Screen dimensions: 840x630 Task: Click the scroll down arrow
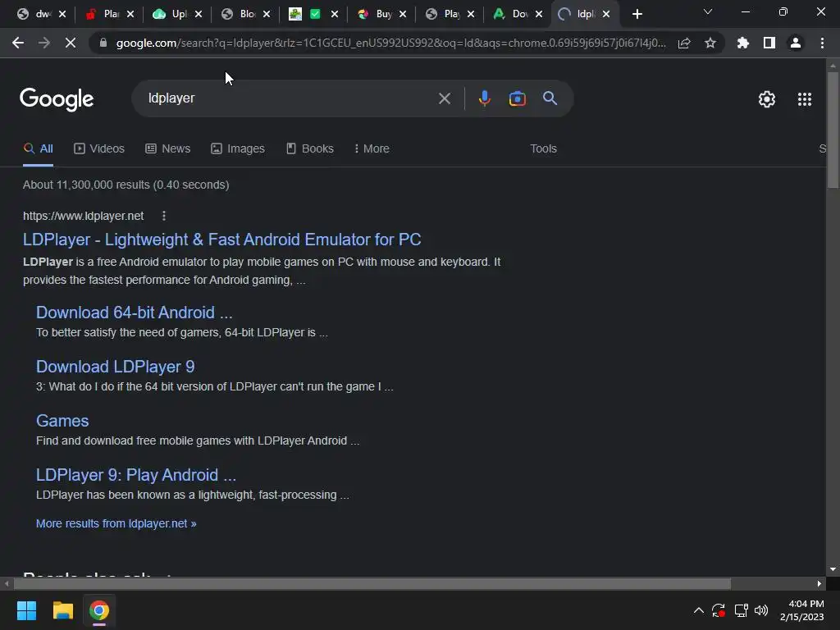833,569
